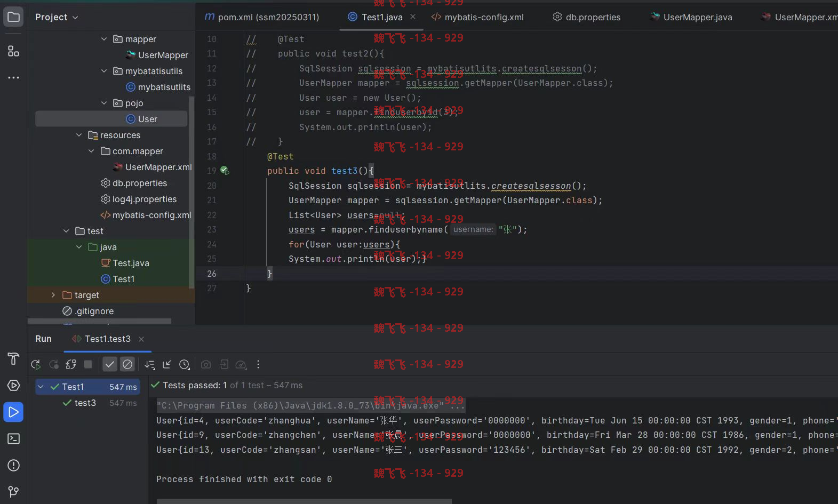Viewport: 838px width, 504px height.
Task: Show more tool windows ellipsis in left bar
Action: pos(13,77)
